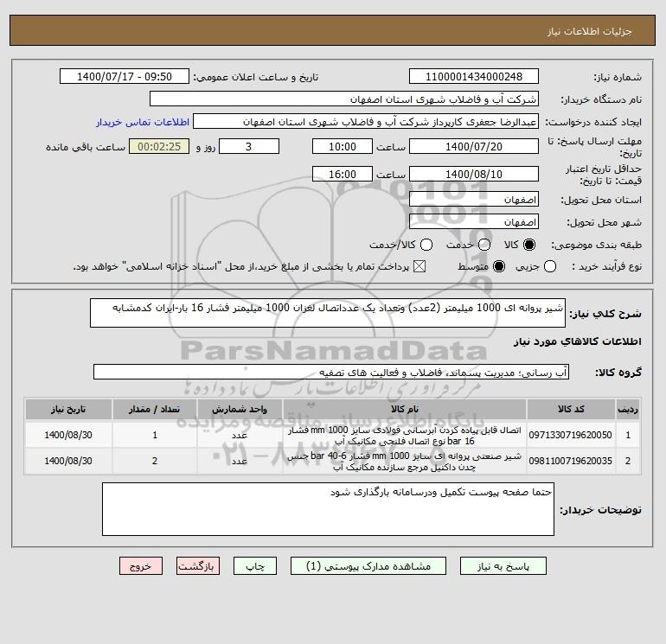Click item name اتصال قابل پیاده کردن آبرسانی
Image resolution: width=666 pixels, height=644 pixels.
point(405,435)
